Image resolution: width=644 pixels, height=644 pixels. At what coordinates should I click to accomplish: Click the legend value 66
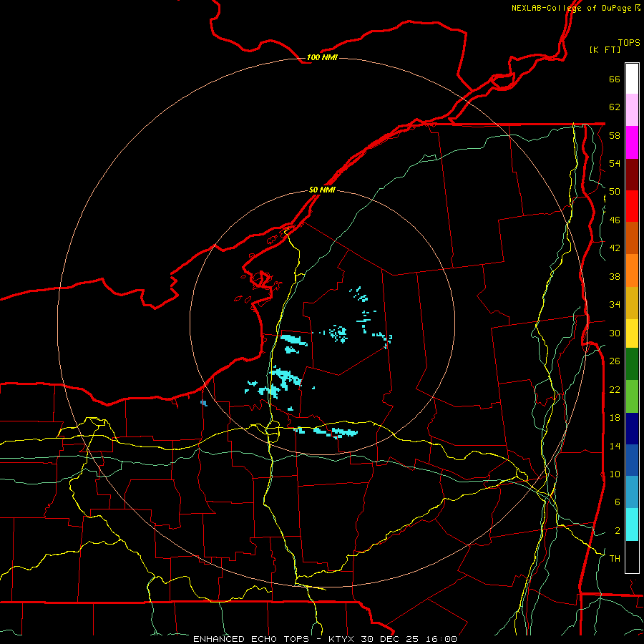pyautogui.click(x=615, y=79)
